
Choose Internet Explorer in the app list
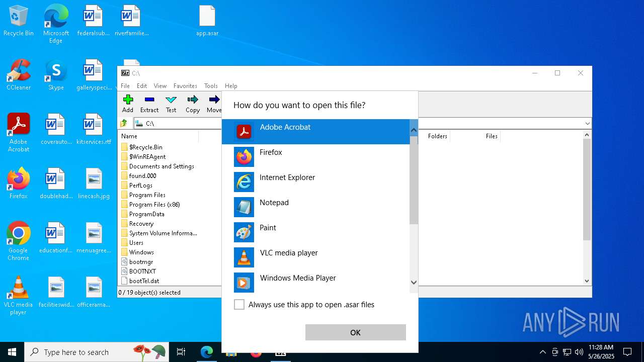point(316,182)
